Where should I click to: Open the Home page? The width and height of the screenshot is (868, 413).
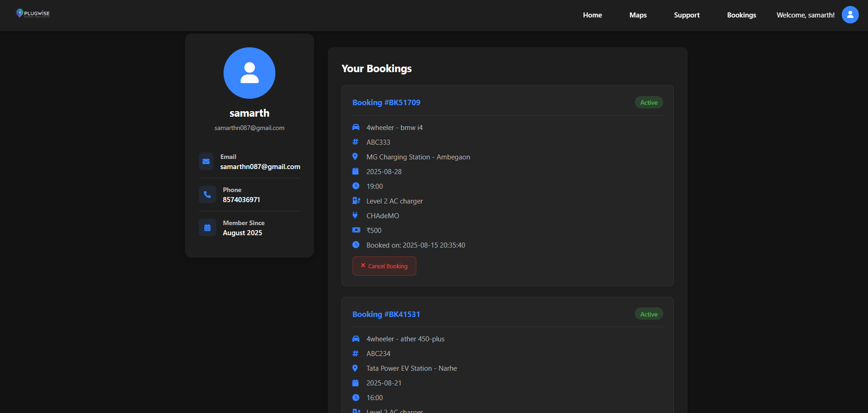click(x=592, y=15)
